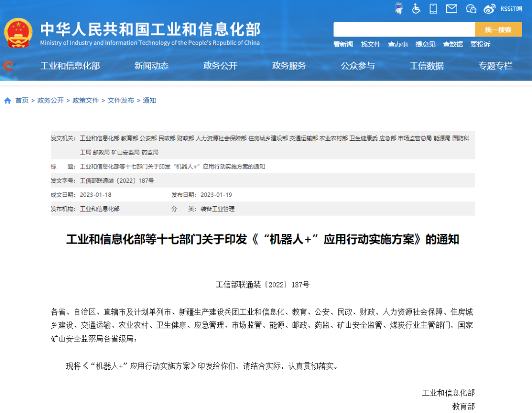Click the 要投诉 quick link
This screenshot has height=413, width=532.
pyautogui.click(x=480, y=44)
